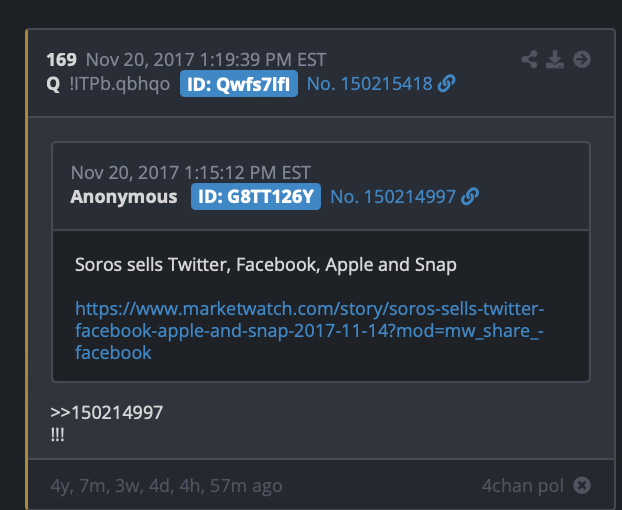Click the chain-link icon beside No. 150214997
622x510 pixels.
470,196
